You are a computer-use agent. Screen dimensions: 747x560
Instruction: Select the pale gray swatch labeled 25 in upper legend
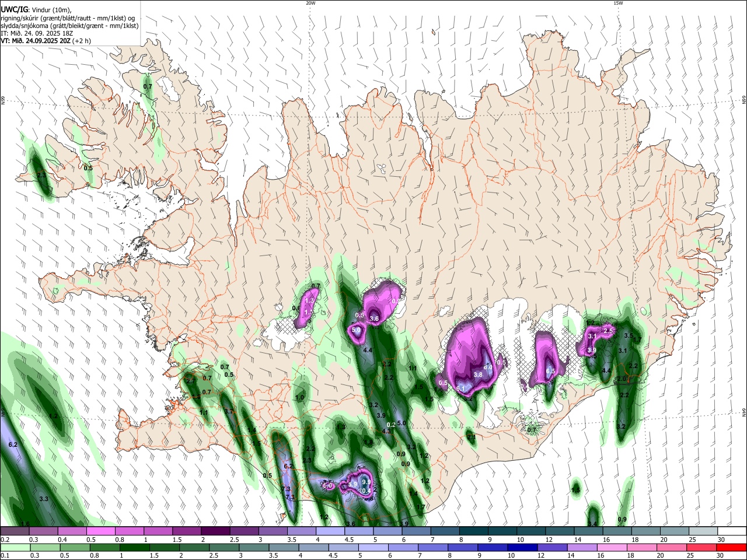click(703, 531)
